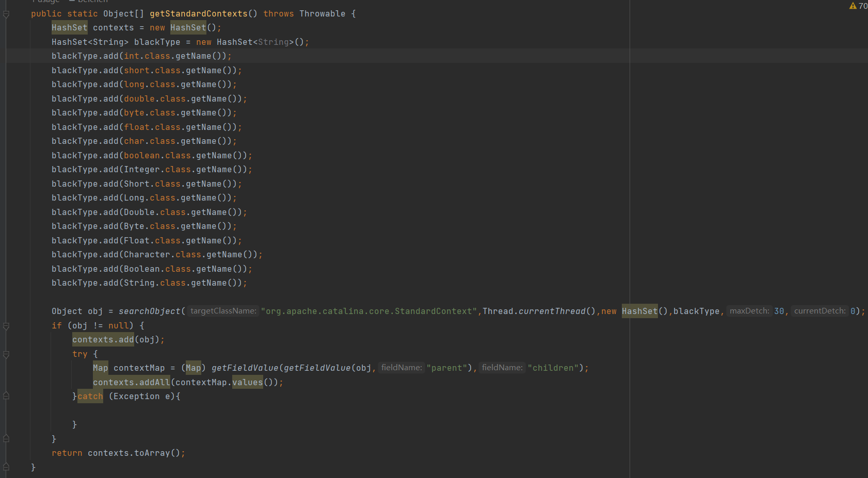Click the contexts.toArray() call

click(x=134, y=453)
